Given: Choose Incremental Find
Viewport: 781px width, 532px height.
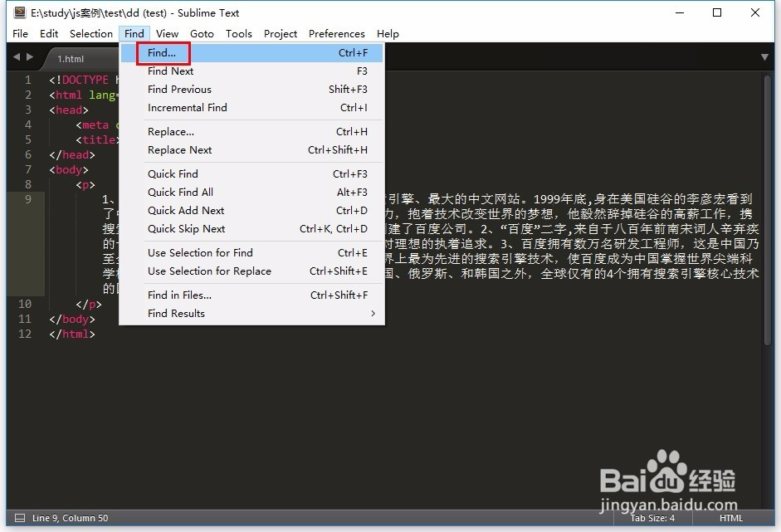Looking at the screenshot, I should point(252,108).
